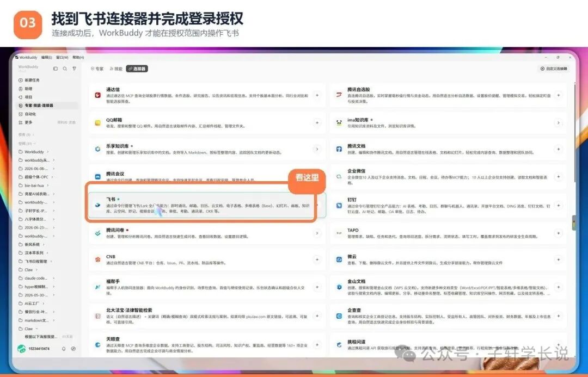Viewport: 588px width, 377px height.
Task: Add the QQ邮箱 connector plus button
Action: (x=317, y=123)
